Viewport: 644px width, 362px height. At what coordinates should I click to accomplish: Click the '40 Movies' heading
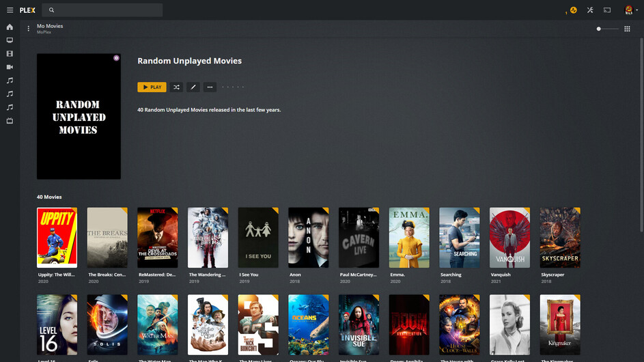tap(49, 197)
